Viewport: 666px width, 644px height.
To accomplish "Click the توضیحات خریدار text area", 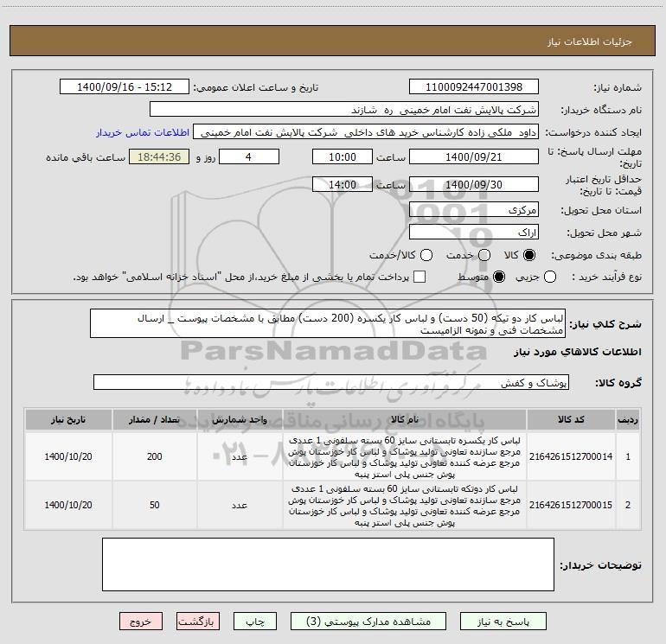I will (x=328, y=564).
